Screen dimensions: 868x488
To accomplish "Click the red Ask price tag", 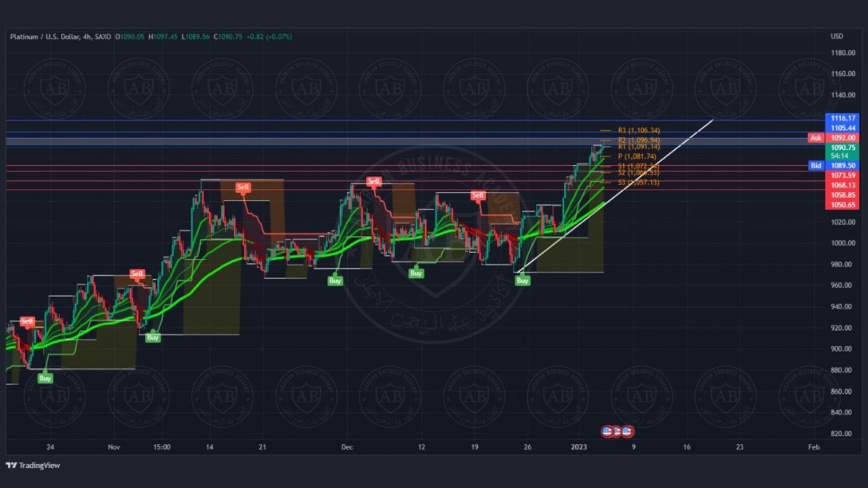I will tap(816, 138).
